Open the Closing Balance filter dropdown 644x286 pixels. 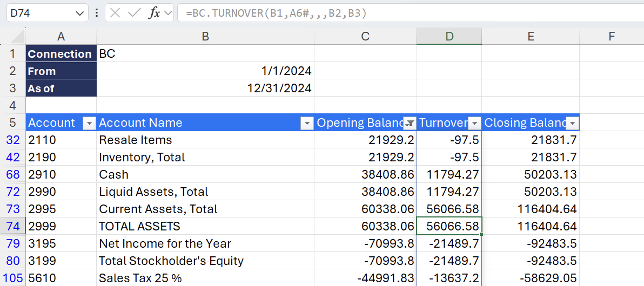coord(572,123)
